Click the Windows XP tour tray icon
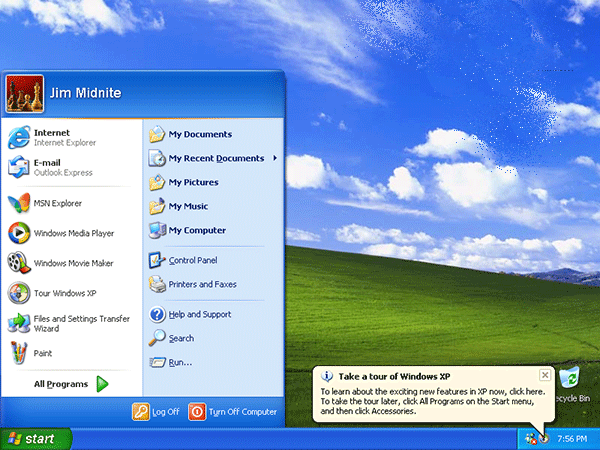Screen dimensions: 600x450 544,439
